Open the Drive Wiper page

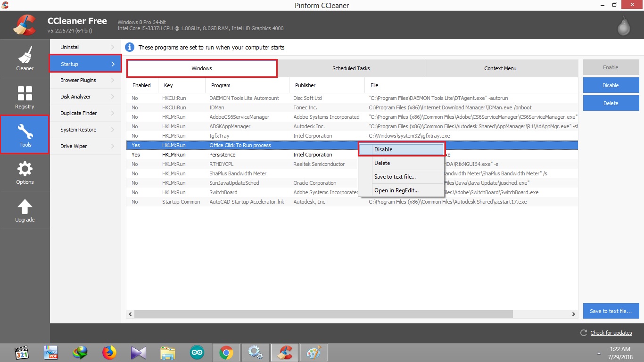pos(85,146)
